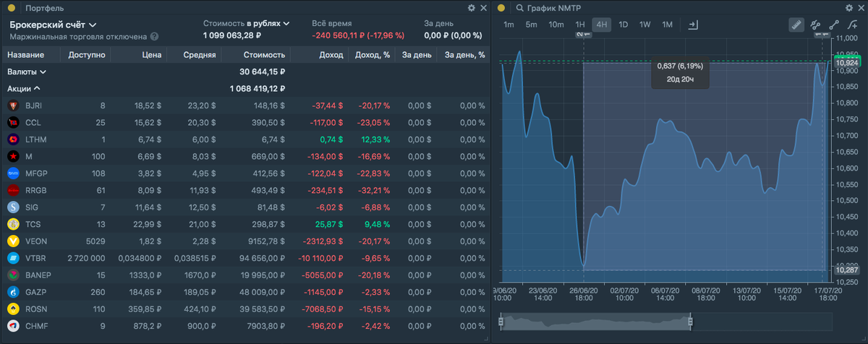Image resolution: width=868 pixels, height=344 pixels.
Task: Click the CHMF ticker logo
Action: tap(13, 326)
